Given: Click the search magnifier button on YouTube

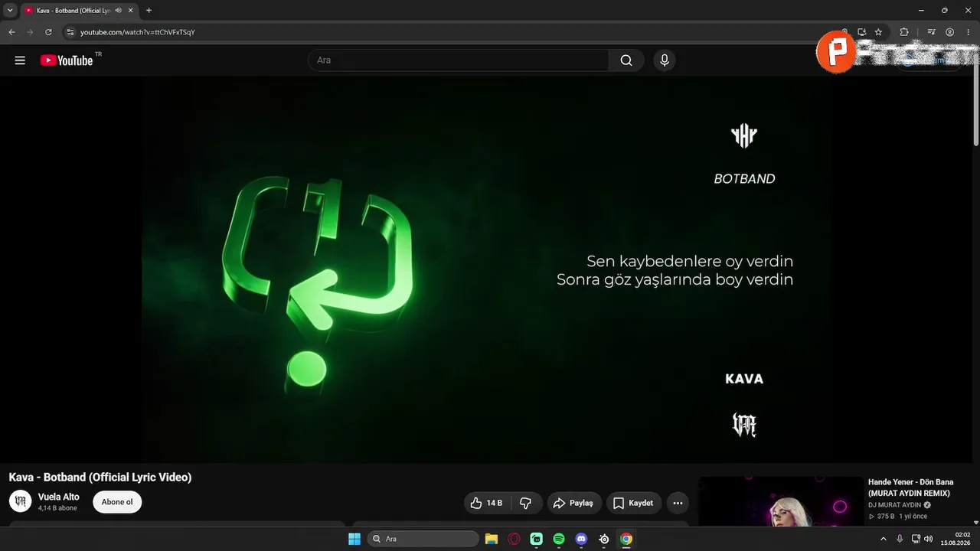Looking at the screenshot, I should click(x=626, y=60).
